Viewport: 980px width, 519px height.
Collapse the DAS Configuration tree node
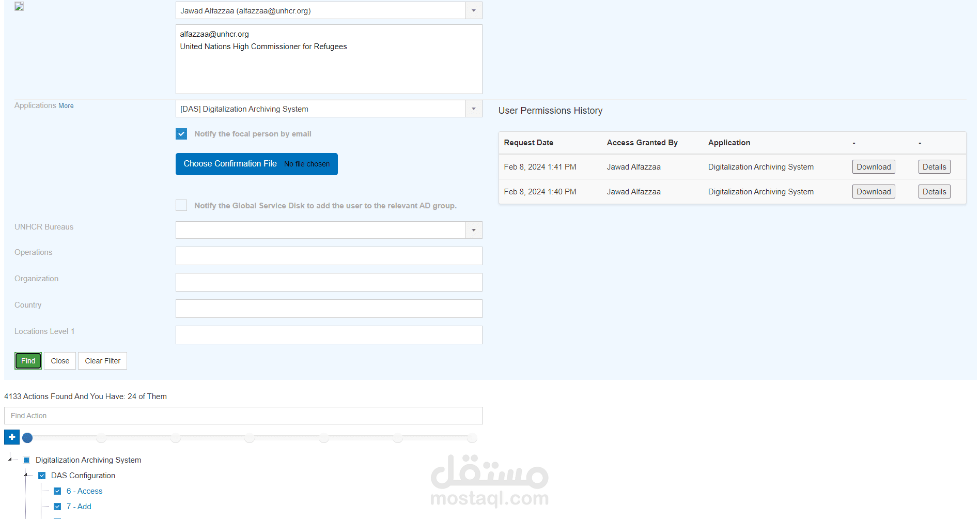click(25, 475)
